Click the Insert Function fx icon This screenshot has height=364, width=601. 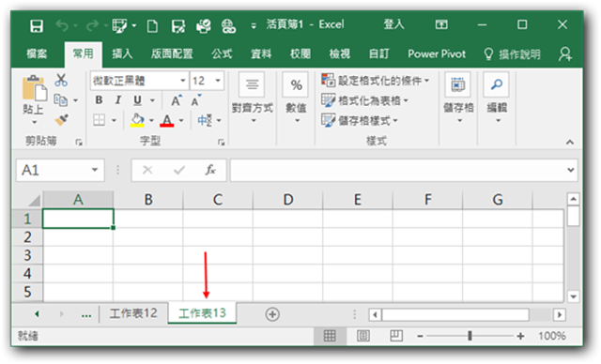tap(210, 170)
